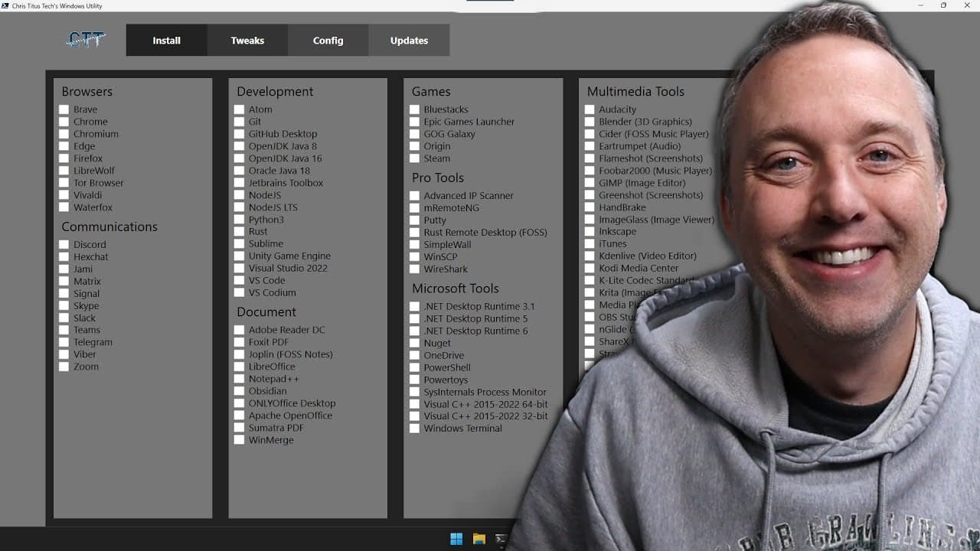Enable the Advanced IP Scanner checkbox
This screenshot has width=980, height=551.
[x=415, y=196]
